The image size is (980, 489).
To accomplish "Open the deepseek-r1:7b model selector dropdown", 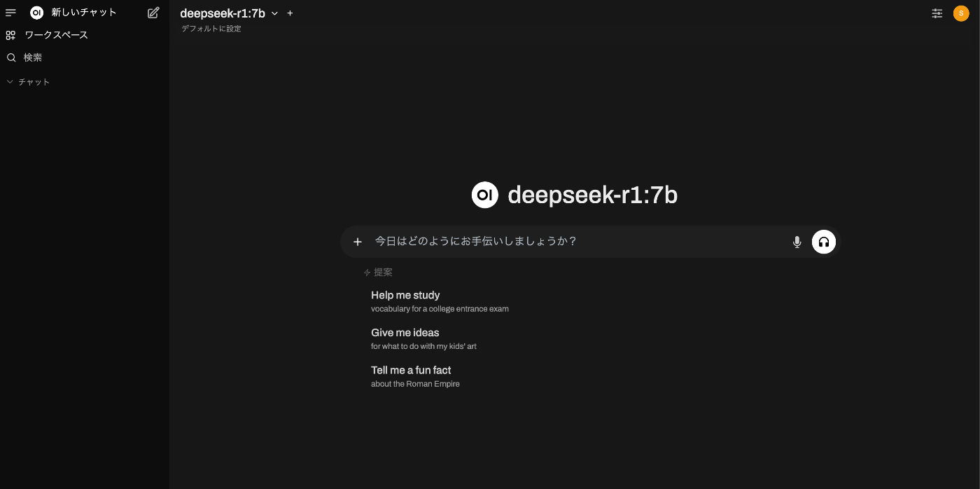I will coord(229,13).
